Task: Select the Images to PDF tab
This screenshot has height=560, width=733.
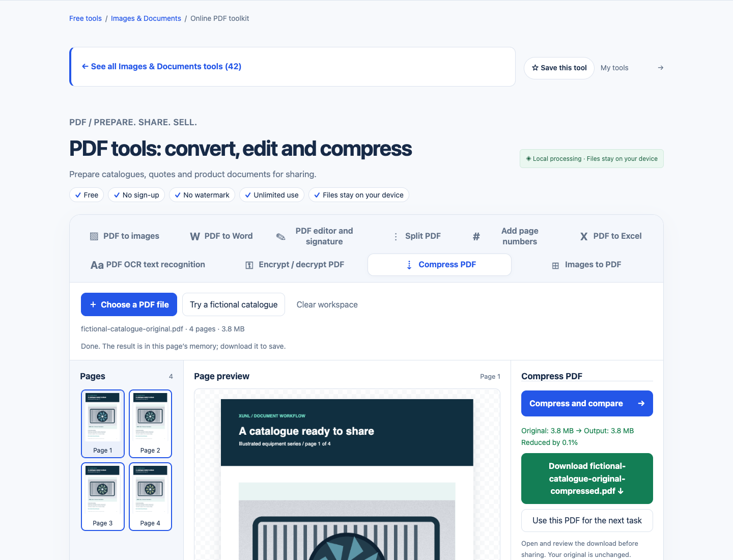Action: pos(587,265)
